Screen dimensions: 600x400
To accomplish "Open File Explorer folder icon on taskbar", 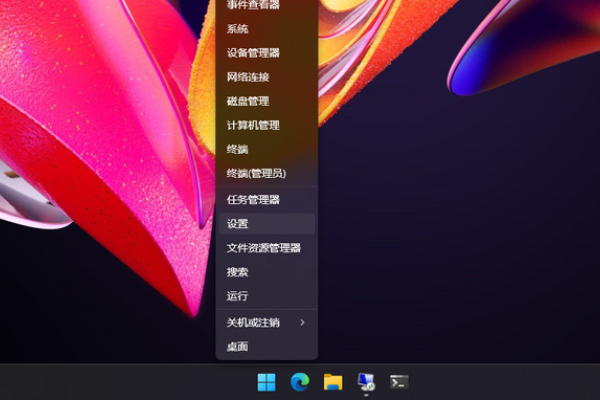I will click(x=333, y=382).
